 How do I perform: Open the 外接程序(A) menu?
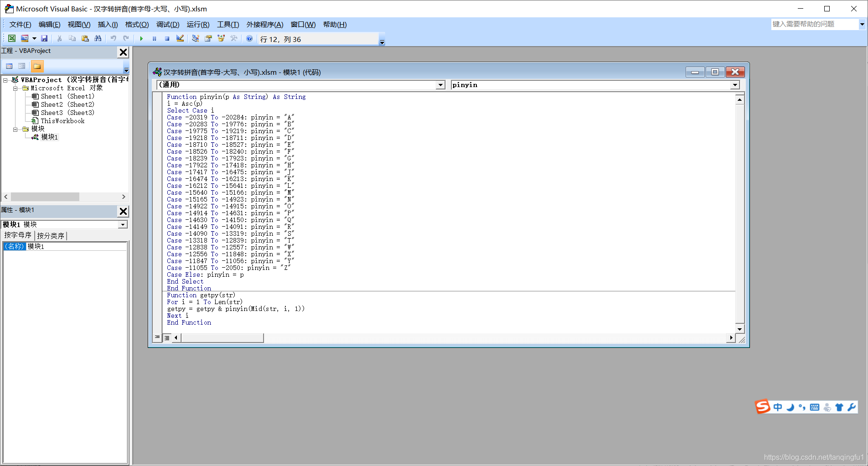pyautogui.click(x=265, y=25)
